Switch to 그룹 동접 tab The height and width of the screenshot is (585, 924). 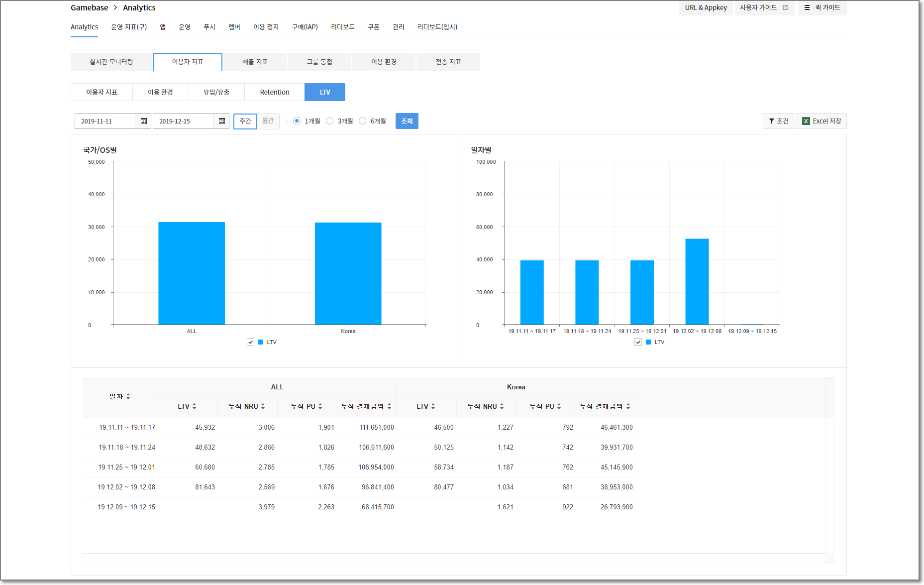pyautogui.click(x=319, y=62)
